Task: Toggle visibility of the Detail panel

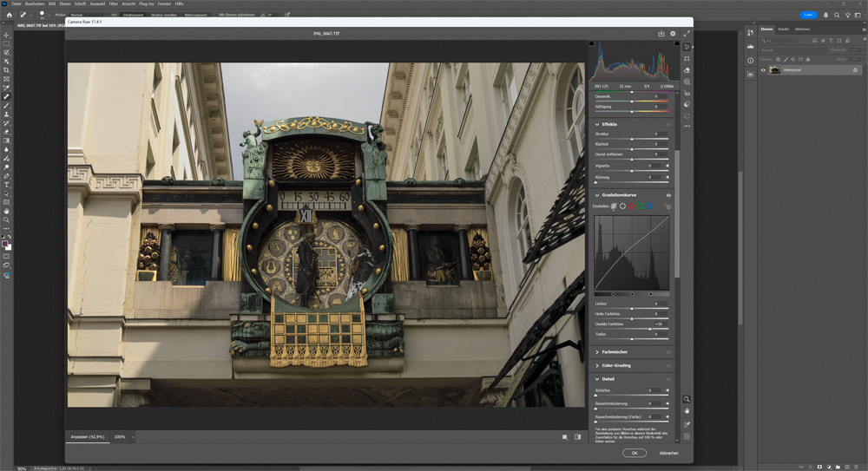Action: coord(668,379)
